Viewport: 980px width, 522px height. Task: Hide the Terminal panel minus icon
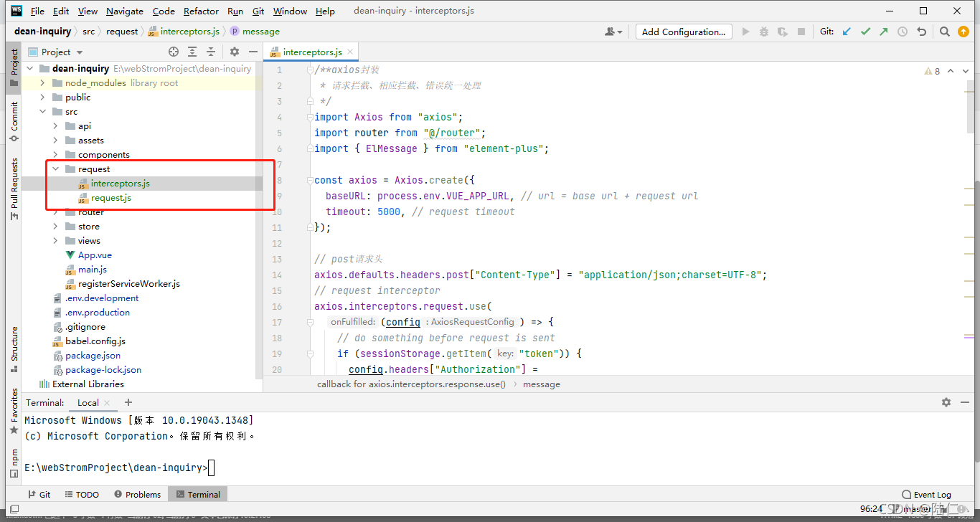click(x=966, y=403)
